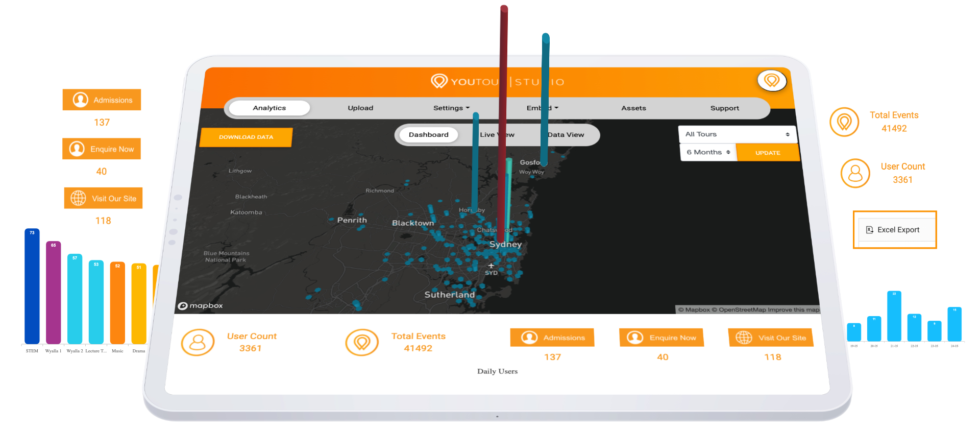Viewport: 980px width, 430px height.
Task: Click the Mapbox logo on the map
Action: click(x=201, y=306)
